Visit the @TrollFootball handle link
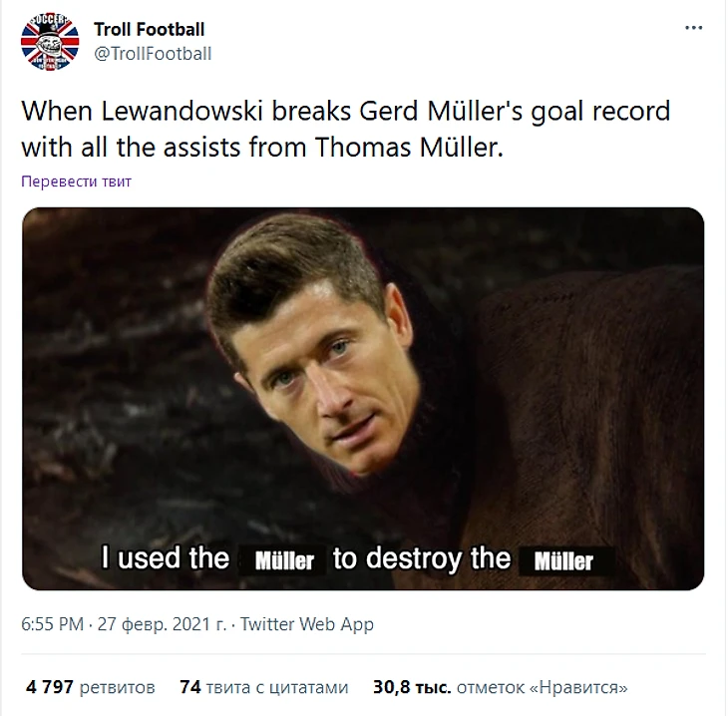 coord(153,53)
